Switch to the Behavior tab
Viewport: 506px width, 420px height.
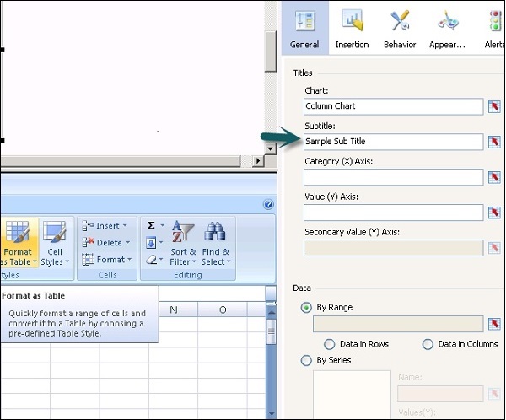pyautogui.click(x=400, y=28)
